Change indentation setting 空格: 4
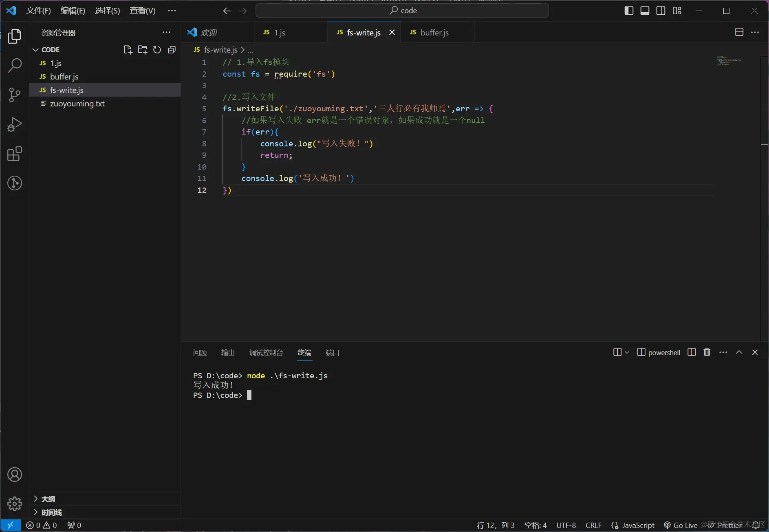Image resolution: width=769 pixels, height=532 pixels. click(x=535, y=525)
